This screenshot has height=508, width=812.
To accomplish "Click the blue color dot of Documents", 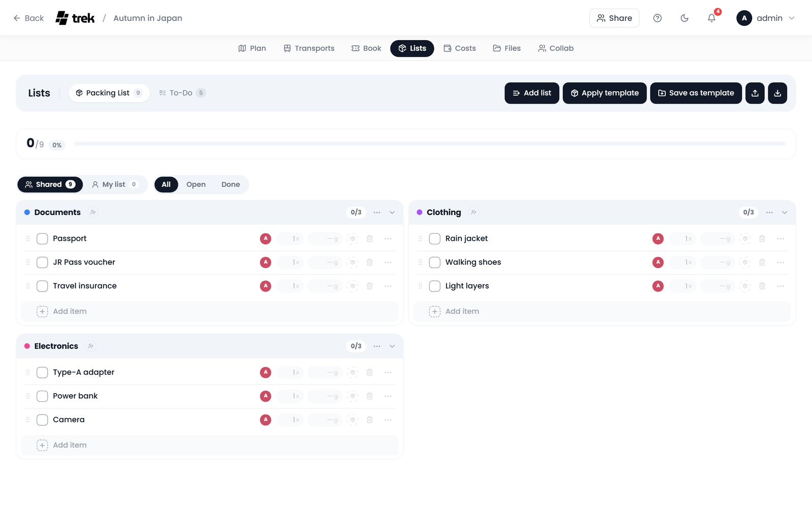I will 27,212.
